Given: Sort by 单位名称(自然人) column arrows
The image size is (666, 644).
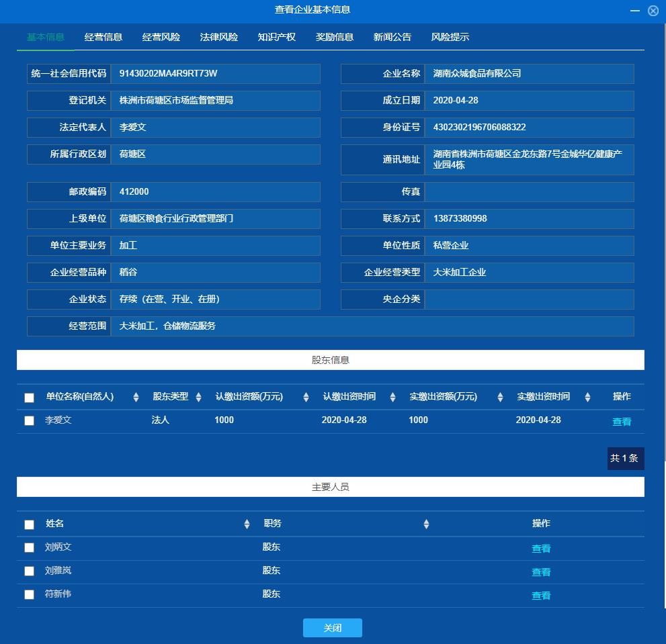Looking at the screenshot, I should [136, 398].
